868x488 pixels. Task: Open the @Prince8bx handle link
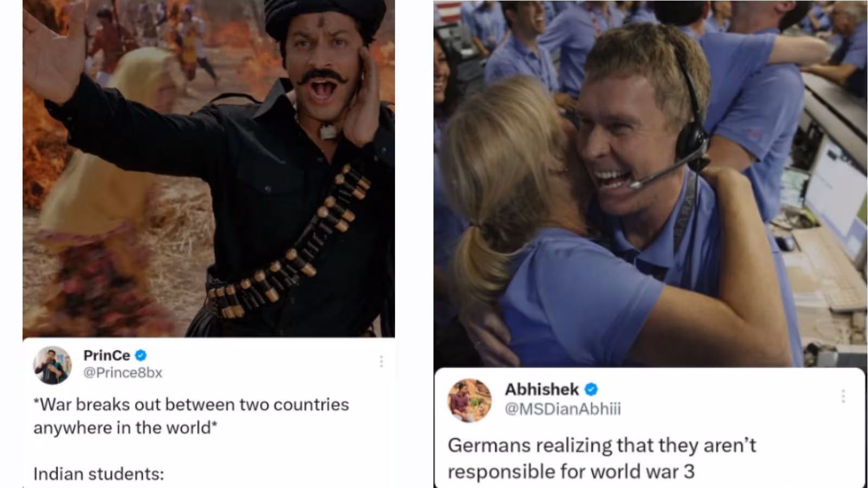123,373
